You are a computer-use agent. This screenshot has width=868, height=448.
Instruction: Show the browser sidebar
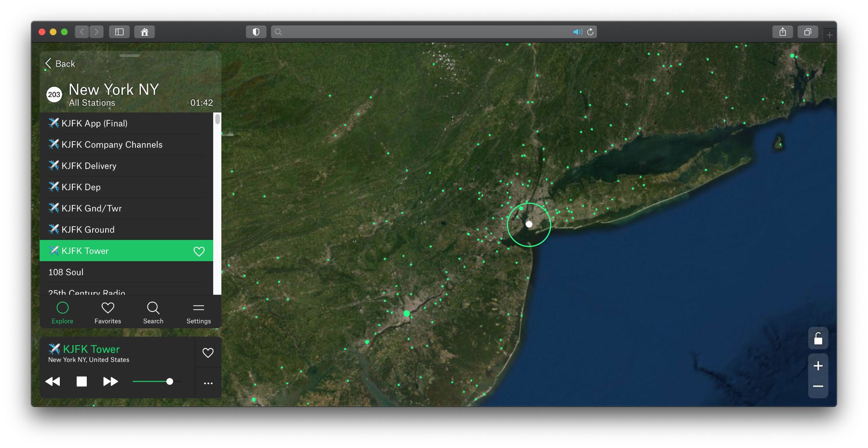tap(119, 32)
